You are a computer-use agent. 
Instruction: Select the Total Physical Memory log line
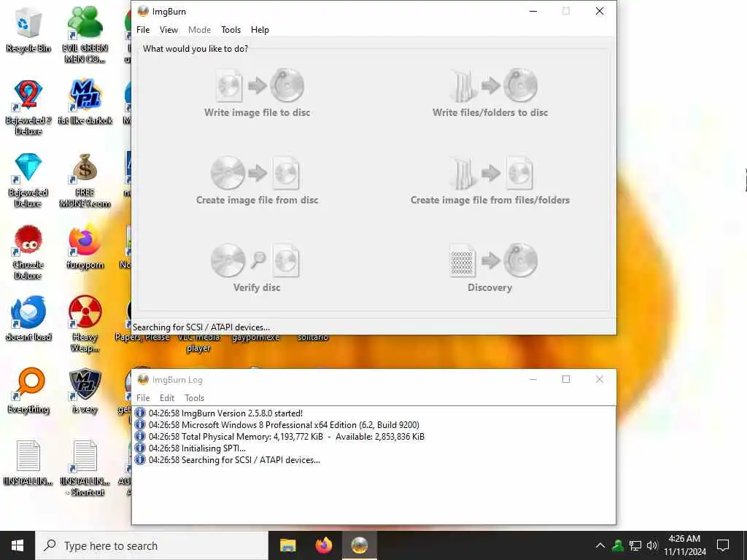pos(286,437)
